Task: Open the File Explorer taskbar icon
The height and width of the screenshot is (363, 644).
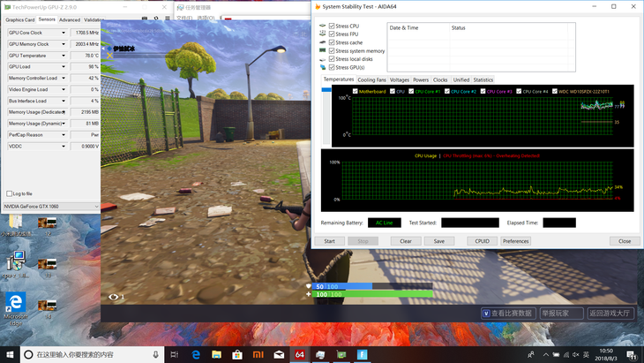Action: pyautogui.click(x=216, y=354)
